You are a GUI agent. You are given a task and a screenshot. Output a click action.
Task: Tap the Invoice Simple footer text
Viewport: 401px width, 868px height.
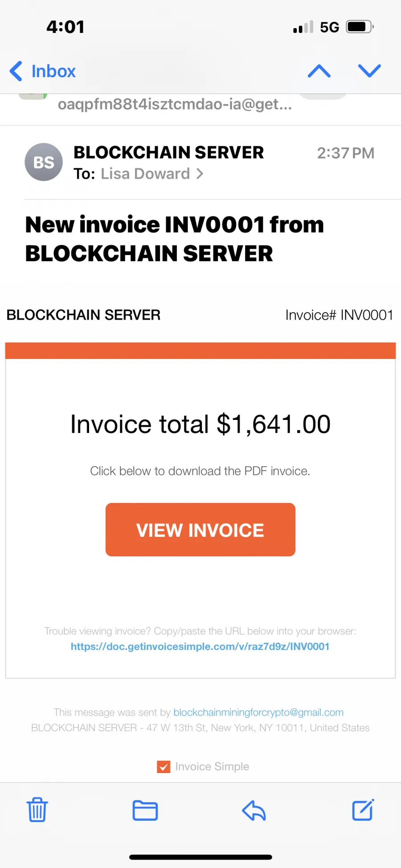tap(212, 766)
